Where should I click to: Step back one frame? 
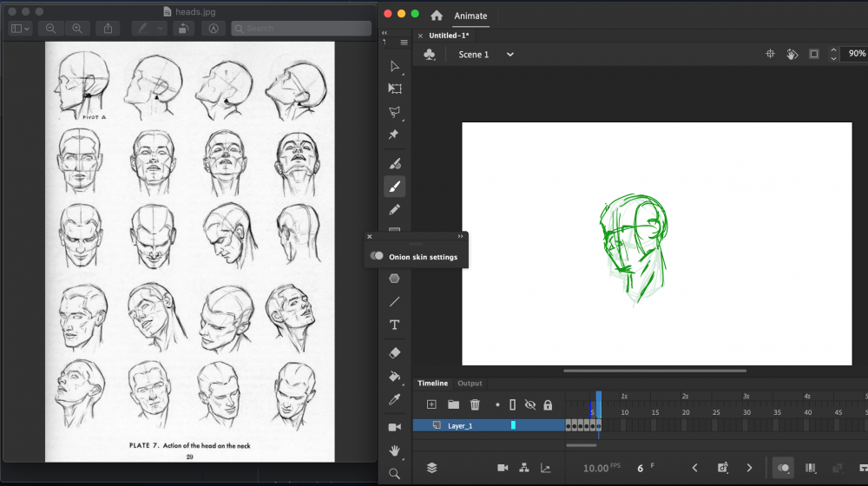[x=694, y=468]
